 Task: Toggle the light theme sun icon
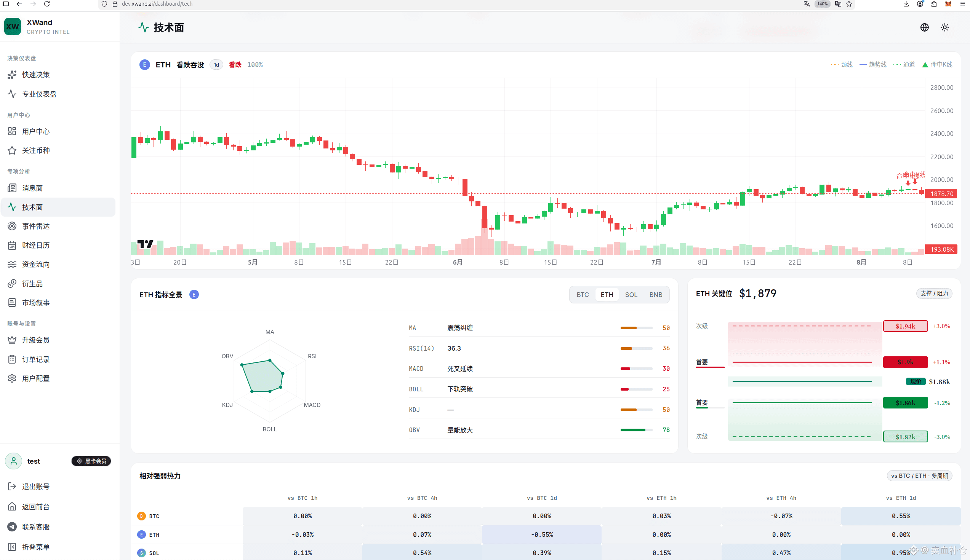point(944,27)
